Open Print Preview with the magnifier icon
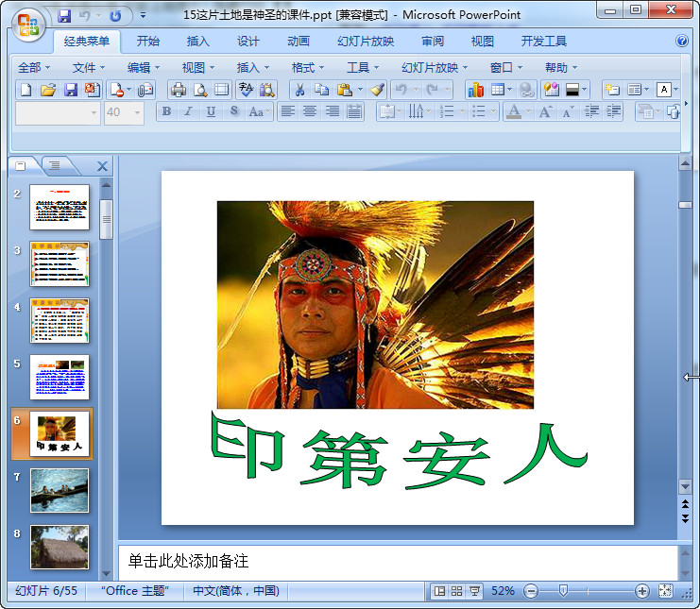 (200, 90)
